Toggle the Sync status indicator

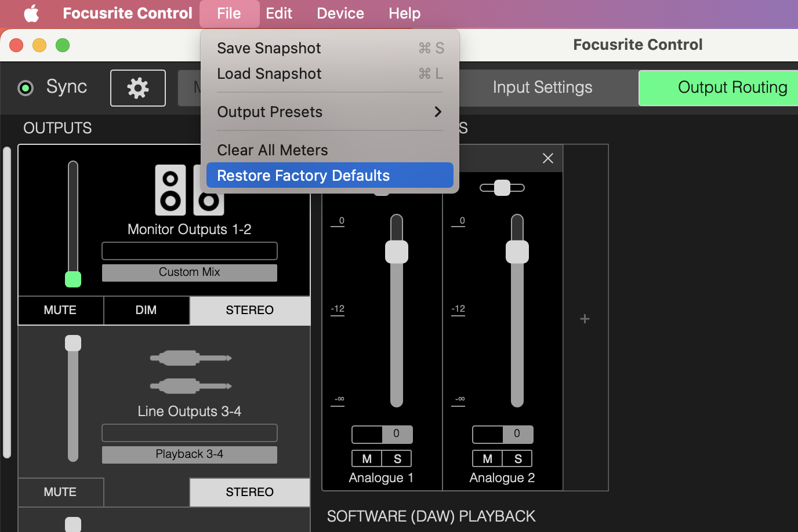click(26, 88)
